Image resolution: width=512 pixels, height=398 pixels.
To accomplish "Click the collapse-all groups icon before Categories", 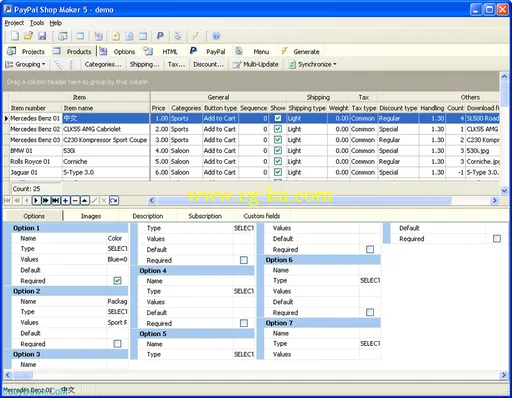I will click(x=72, y=64).
